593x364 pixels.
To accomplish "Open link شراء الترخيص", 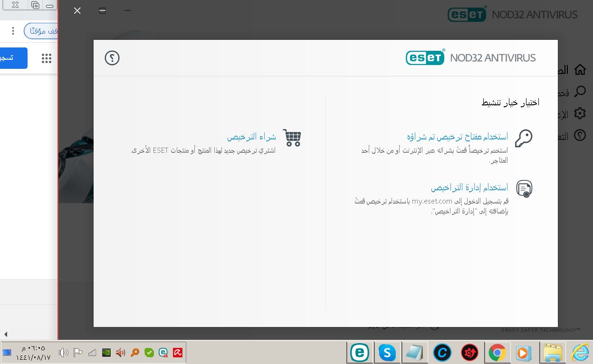I will pyautogui.click(x=251, y=137).
